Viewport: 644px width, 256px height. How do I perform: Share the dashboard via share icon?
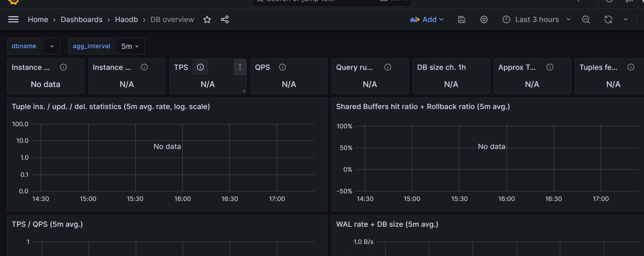tap(225, 20)
